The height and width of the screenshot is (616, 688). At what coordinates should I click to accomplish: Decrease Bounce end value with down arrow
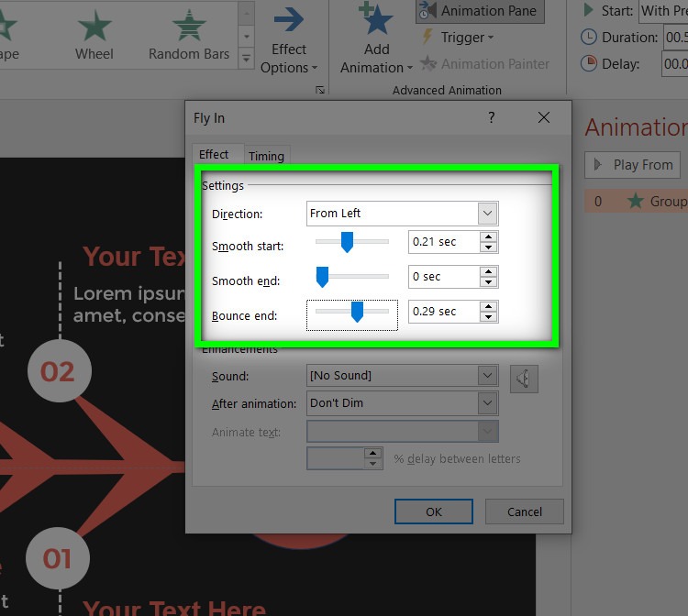point(489,317)
